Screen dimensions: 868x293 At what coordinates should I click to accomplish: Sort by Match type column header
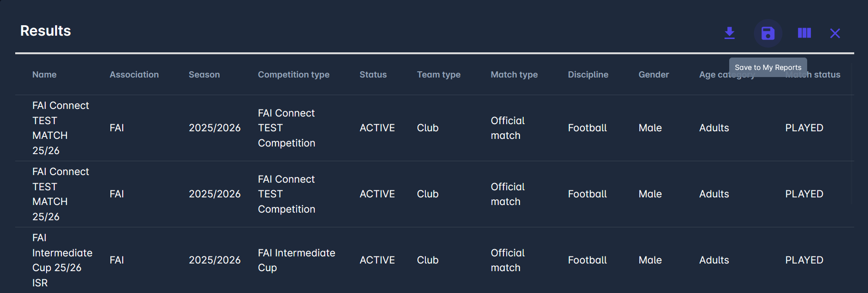(514, 75)
